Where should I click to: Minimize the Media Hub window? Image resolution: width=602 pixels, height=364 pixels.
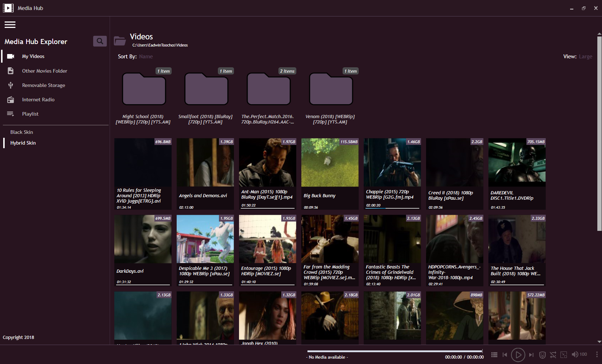pyautogui.click(x=572, y=8)
